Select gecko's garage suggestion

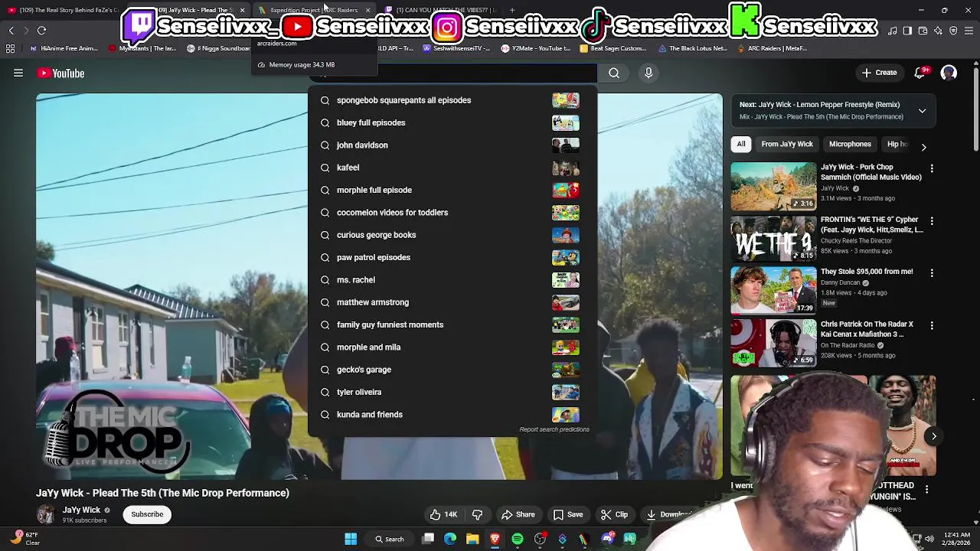(452, 370)
